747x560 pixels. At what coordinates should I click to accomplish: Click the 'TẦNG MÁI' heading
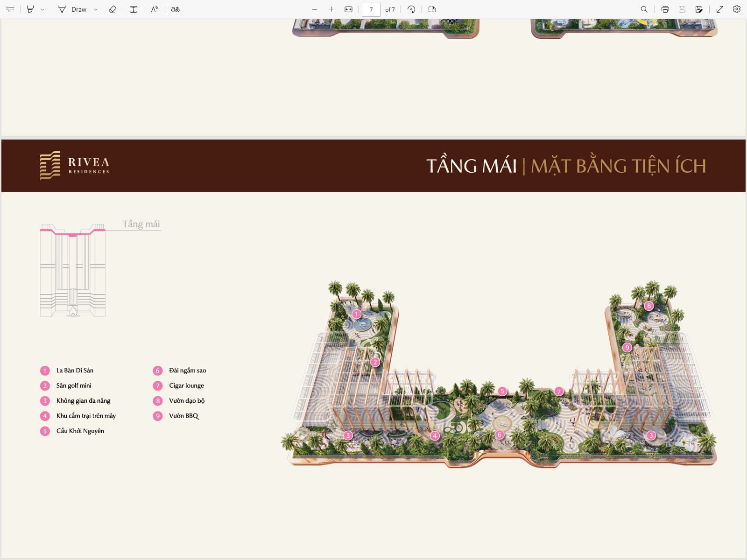pyautogui.click(x=472, y=165)
